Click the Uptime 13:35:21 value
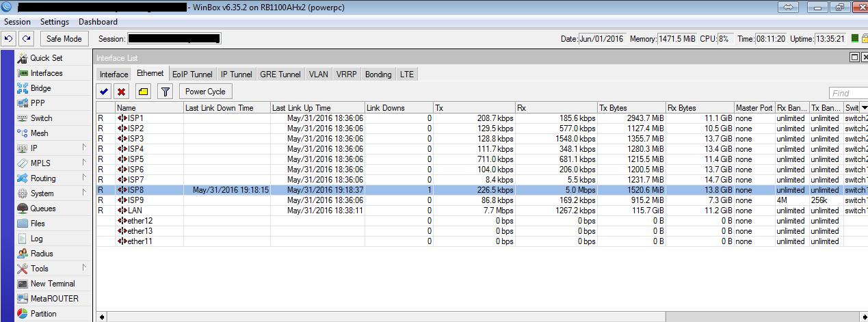Viewport: 868px width, 322px height. click(831, 39)
